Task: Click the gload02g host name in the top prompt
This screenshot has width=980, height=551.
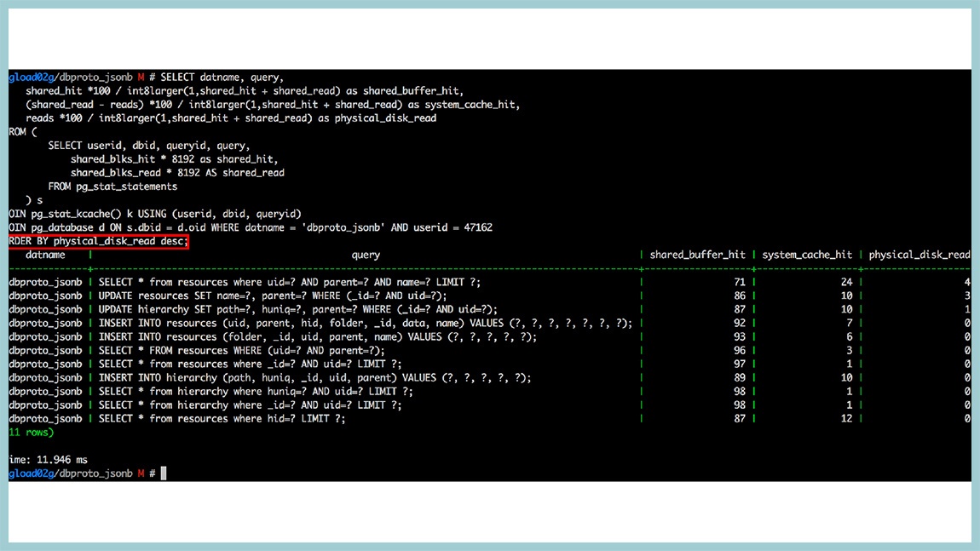Action: coord(32,77)
